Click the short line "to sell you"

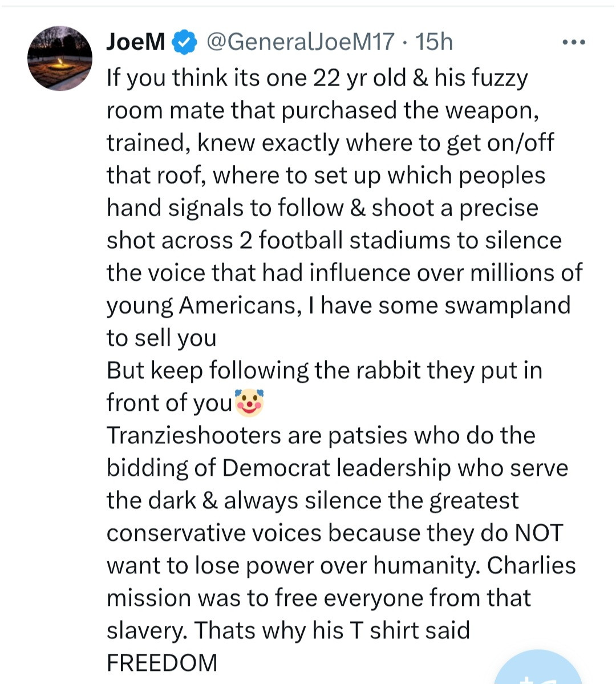click(x=161, y=338)
